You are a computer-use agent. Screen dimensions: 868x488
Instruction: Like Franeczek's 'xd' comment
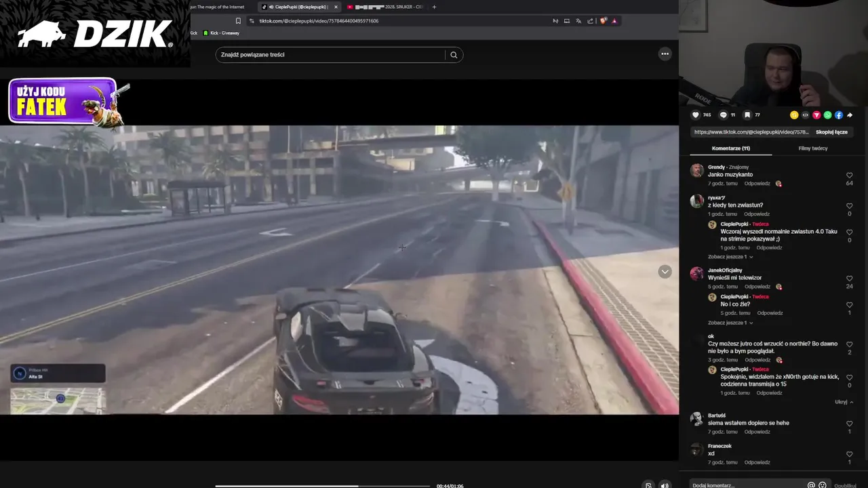849,454
